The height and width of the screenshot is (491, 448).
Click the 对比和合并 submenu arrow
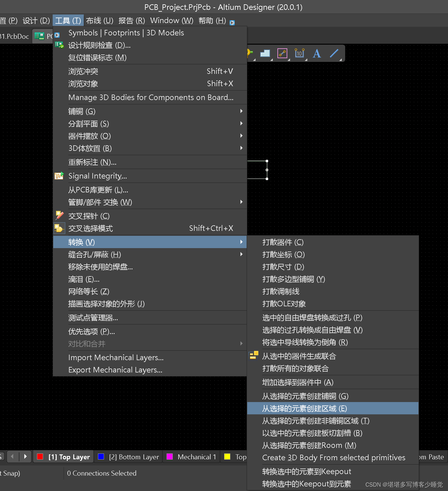(x=242, y=344)
